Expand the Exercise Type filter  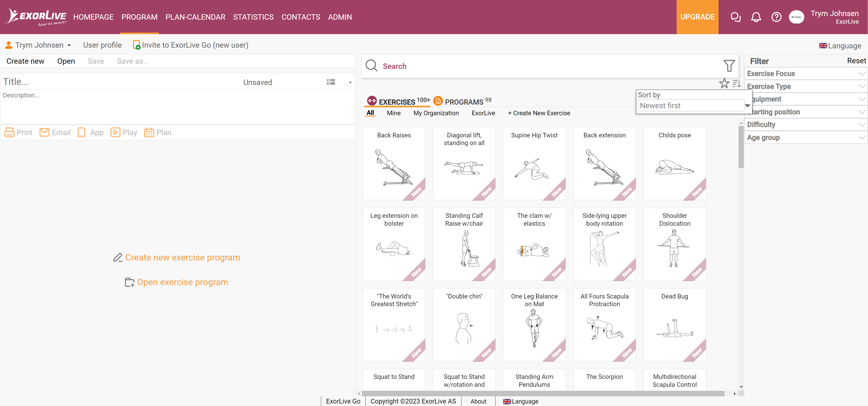(806, 86)
